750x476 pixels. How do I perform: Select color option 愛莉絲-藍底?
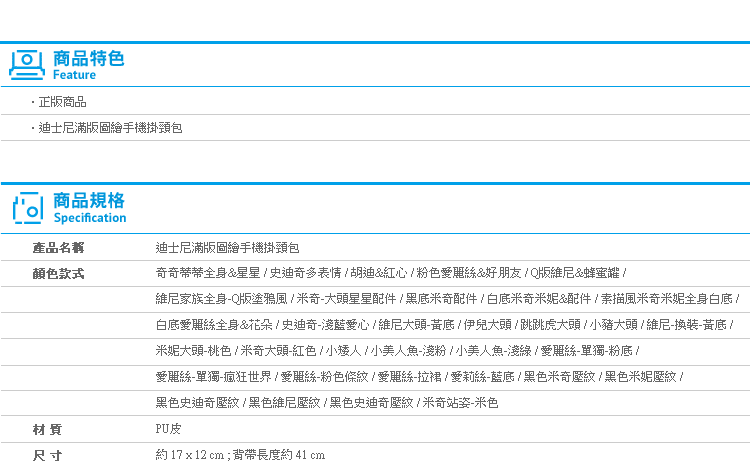[x=483, y=376]
